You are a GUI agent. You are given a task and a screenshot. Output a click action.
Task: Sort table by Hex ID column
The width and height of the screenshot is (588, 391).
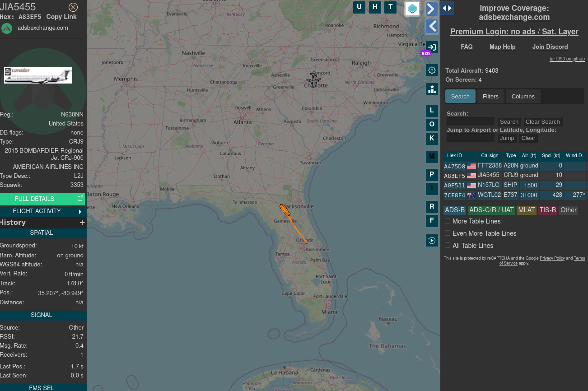pos(454,156)
